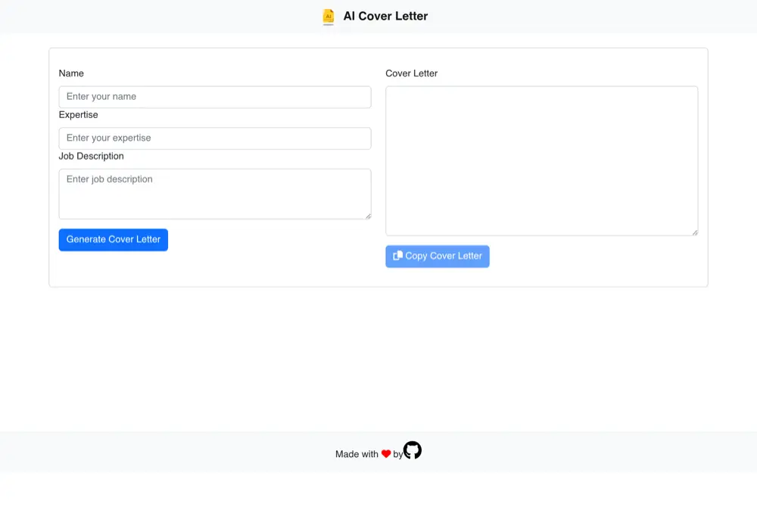Click the Job Description resize handle

click(x=369, y=216)
